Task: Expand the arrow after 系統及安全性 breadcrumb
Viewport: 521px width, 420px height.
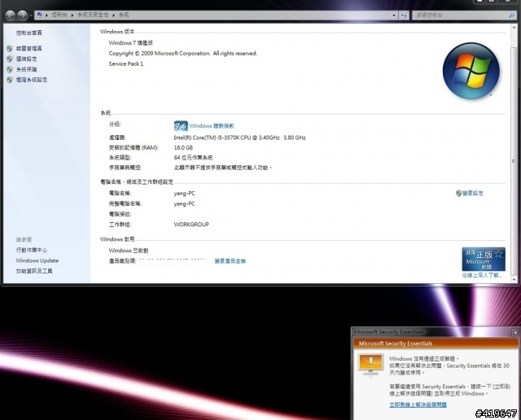Action: (113, 15)
